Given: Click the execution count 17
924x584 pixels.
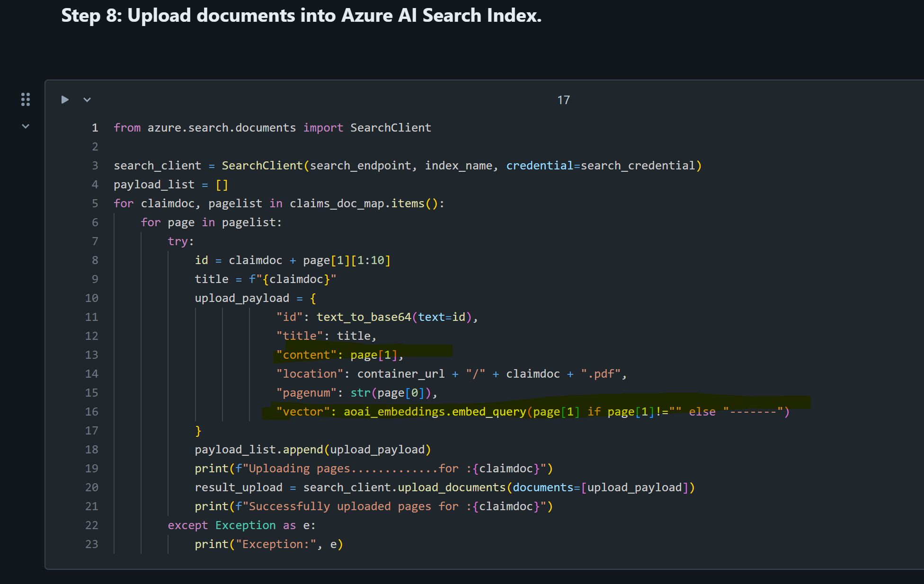Looking at the screenshot, I should (x=563, y=100).
